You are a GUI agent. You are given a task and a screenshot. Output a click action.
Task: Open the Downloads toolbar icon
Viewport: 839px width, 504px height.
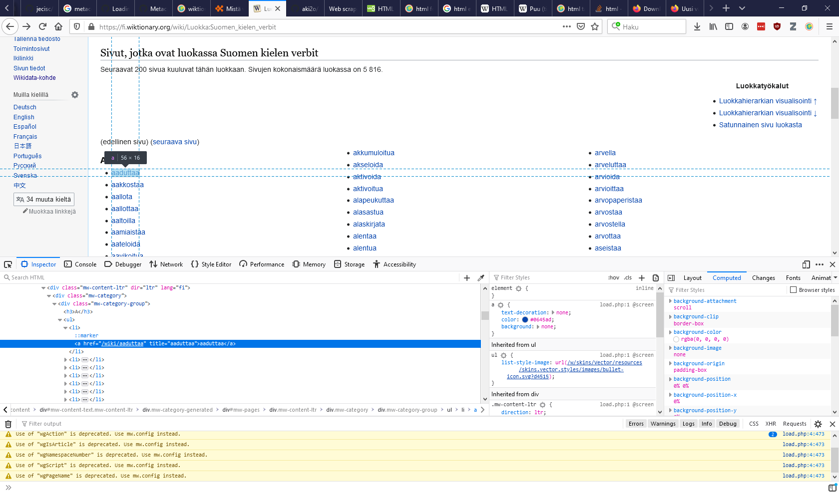pyautogui.click(x=697, y=27)
